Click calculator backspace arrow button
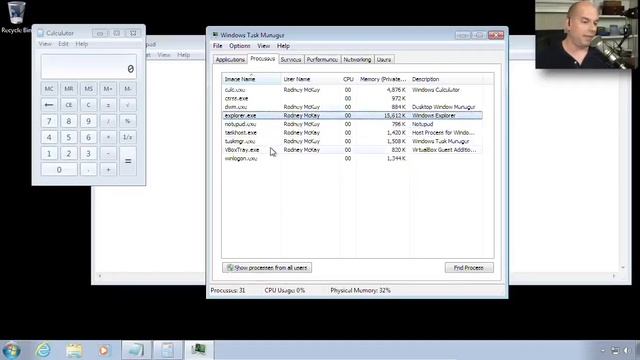640x360 pixels. click(49, 105)
